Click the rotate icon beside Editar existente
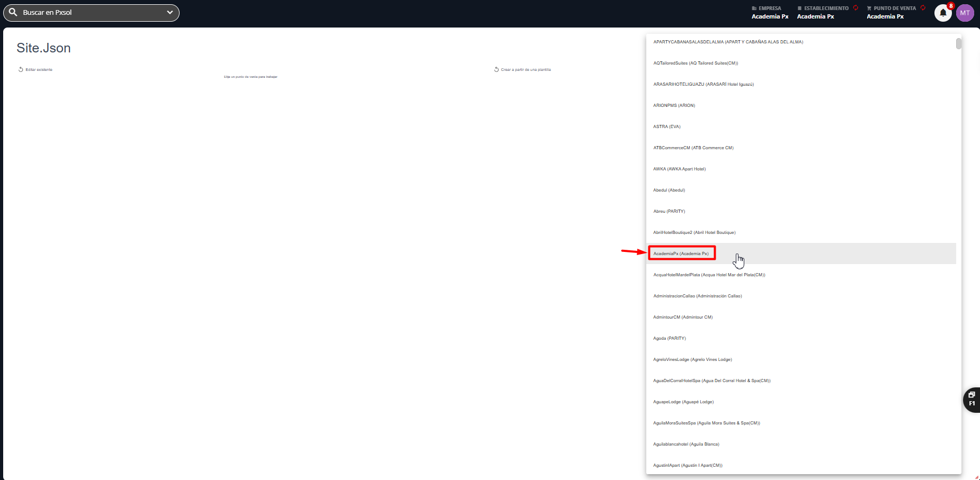 coord(21,69)
